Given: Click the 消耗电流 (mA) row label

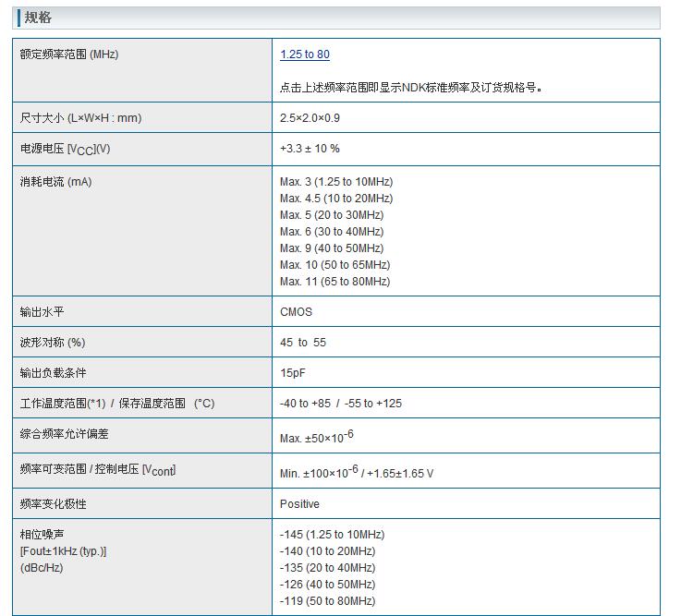Looking at the screenshot, I should click(x=55, y=182).
